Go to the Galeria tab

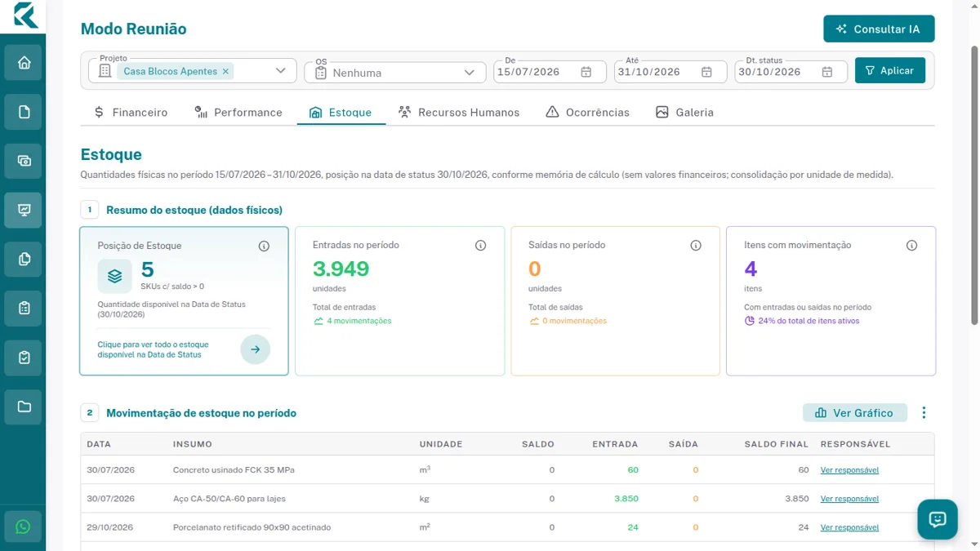[685, 112]
